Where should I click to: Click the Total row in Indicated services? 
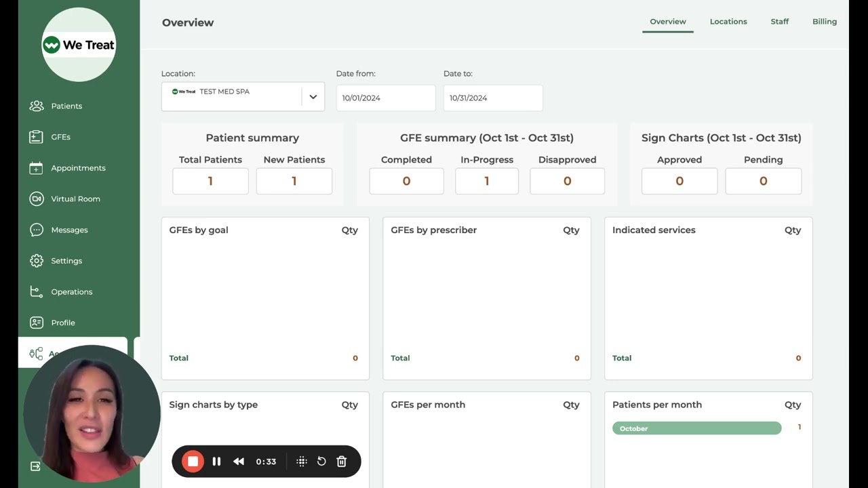tap(707, 358)
